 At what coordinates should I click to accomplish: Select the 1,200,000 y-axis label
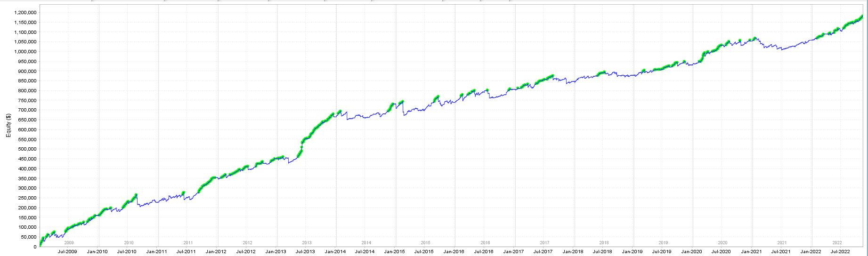[x=25, y=12]
